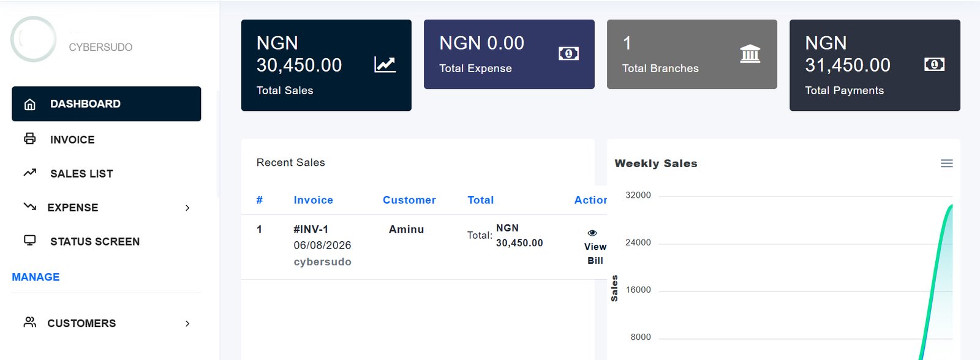Open the Weekly Sales chart hamburger menu
Viewport: 980px width, 360px height.
[x=947, y=163]
